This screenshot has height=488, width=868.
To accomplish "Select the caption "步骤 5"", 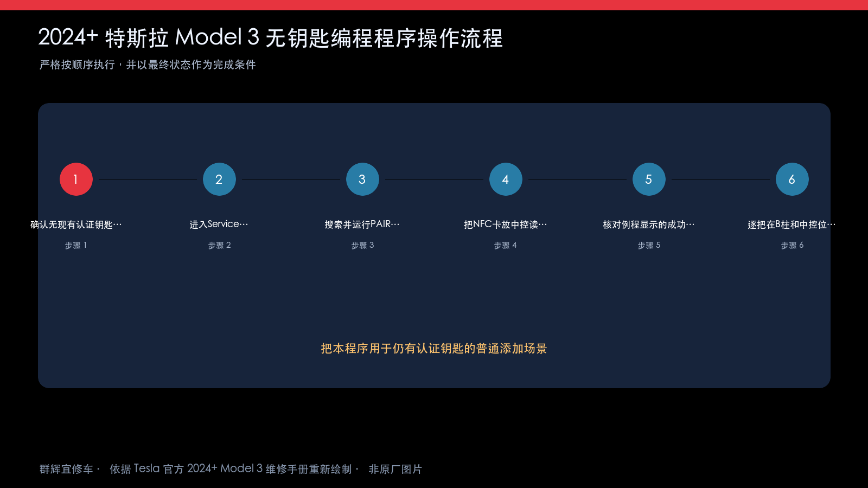I will tap(649, 246).
